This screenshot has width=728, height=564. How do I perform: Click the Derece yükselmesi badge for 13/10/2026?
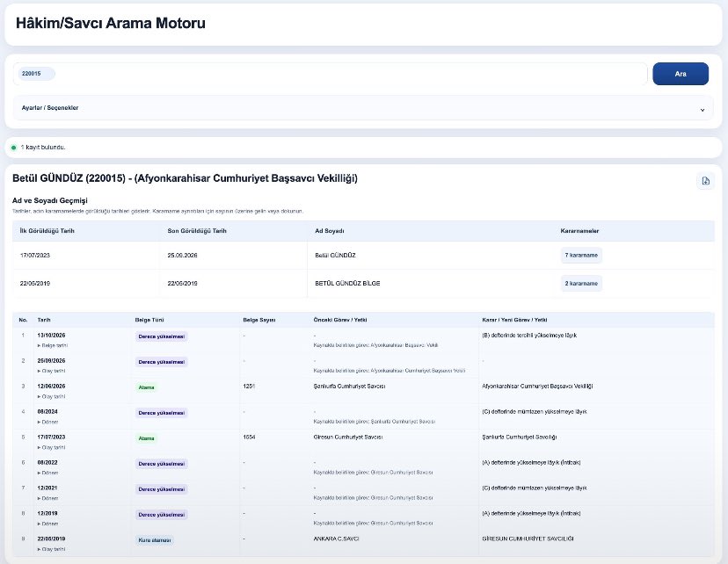pos(162,336)
